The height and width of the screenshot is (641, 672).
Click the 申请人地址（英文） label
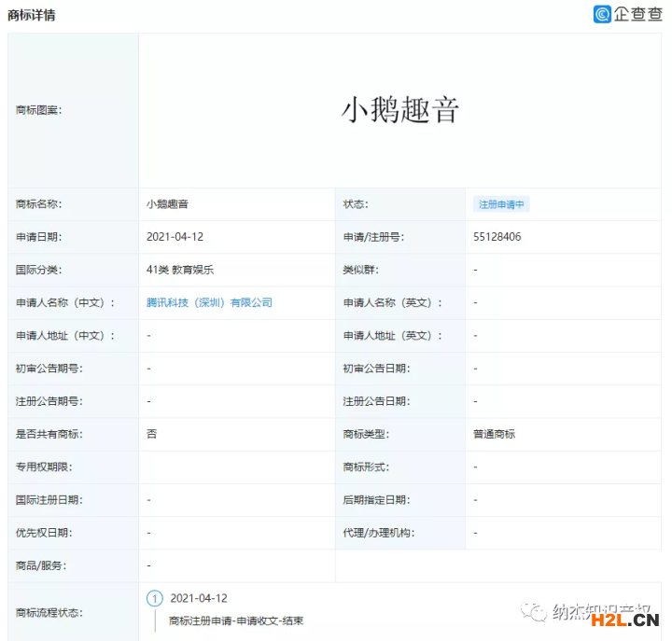[392, 336]
